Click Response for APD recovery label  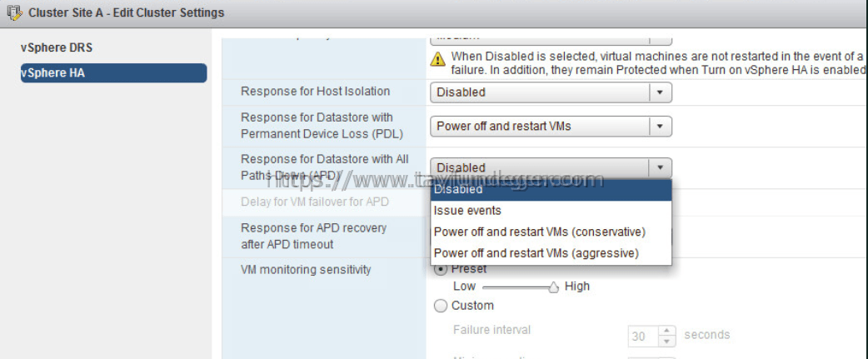point(314,237)
